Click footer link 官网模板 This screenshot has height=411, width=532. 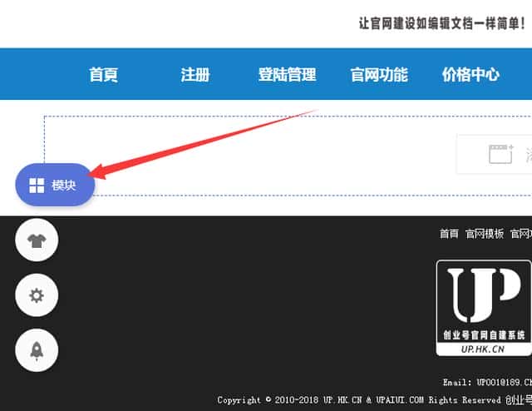click(485, 234)
